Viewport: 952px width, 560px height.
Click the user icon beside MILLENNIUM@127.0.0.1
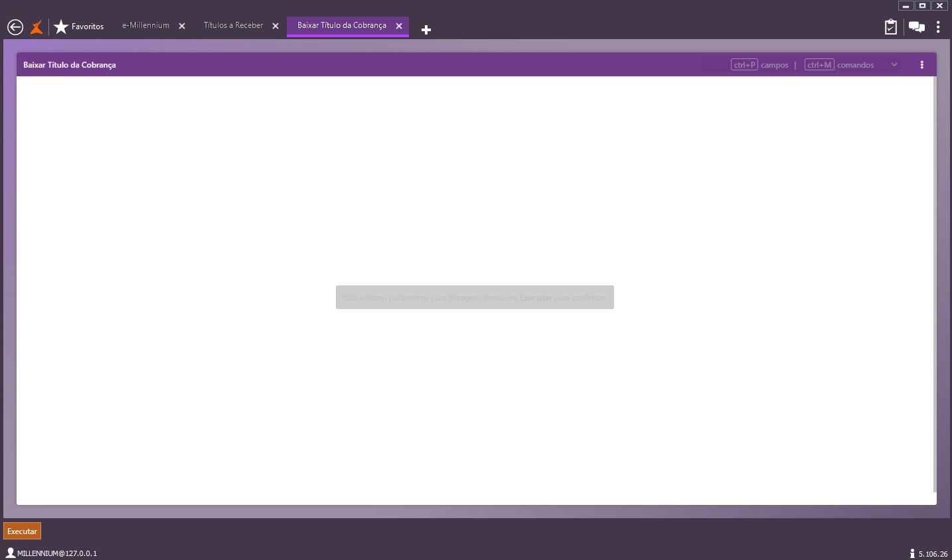pyautogui.click(x=11, y=553)
